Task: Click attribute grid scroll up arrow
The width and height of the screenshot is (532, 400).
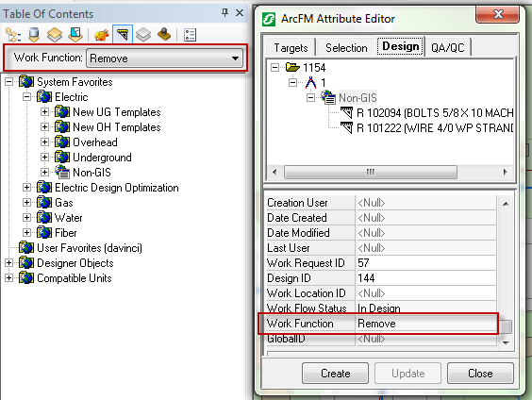Action: point(506,204)
